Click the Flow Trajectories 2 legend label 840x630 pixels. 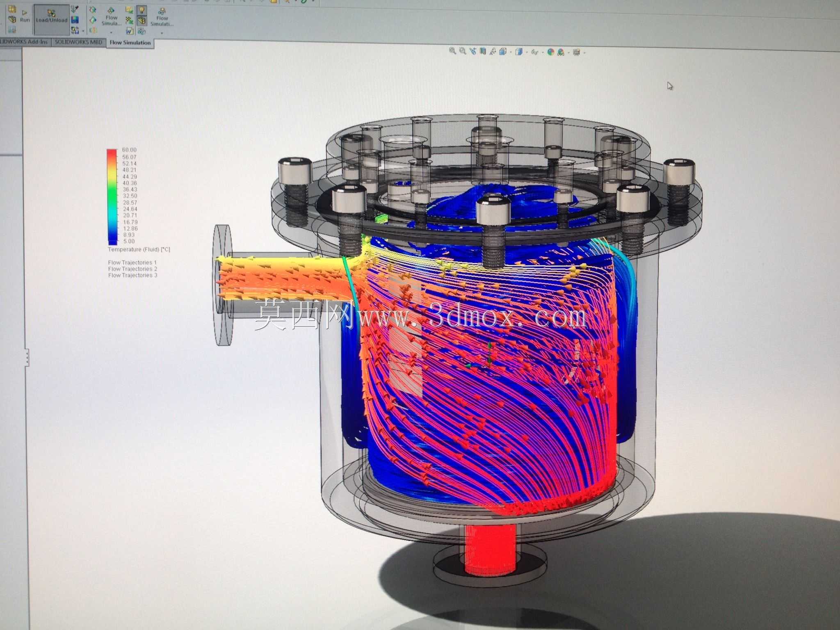pos(132,269)
